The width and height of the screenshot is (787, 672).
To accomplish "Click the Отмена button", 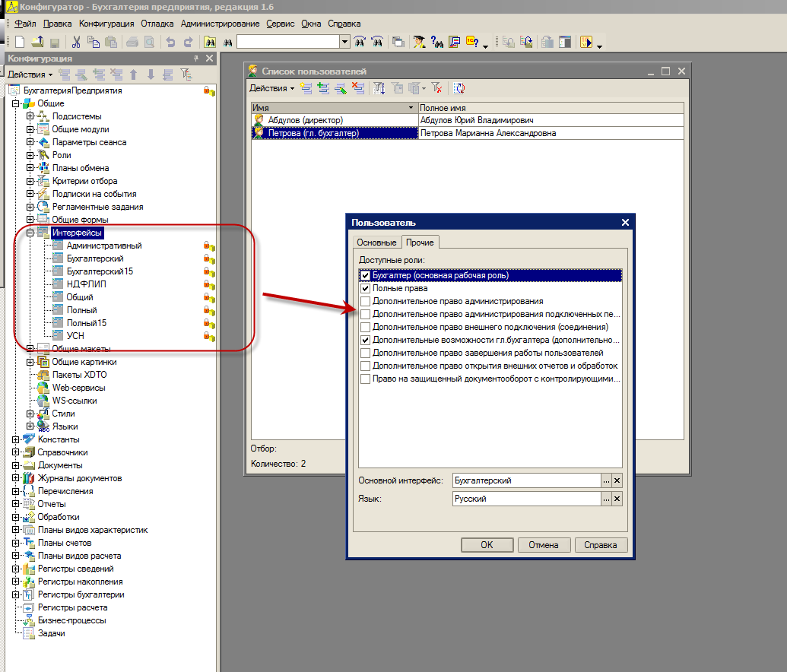I will point(544,545).
